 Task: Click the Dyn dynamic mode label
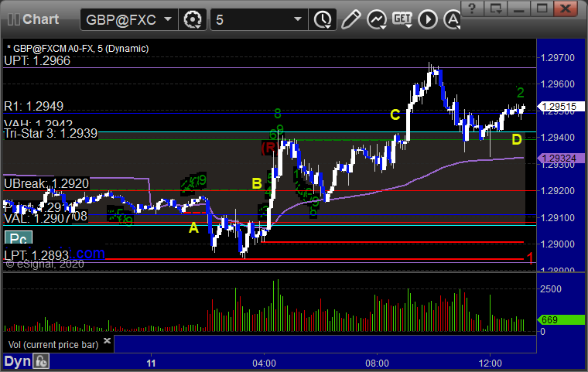coord(17,361)
